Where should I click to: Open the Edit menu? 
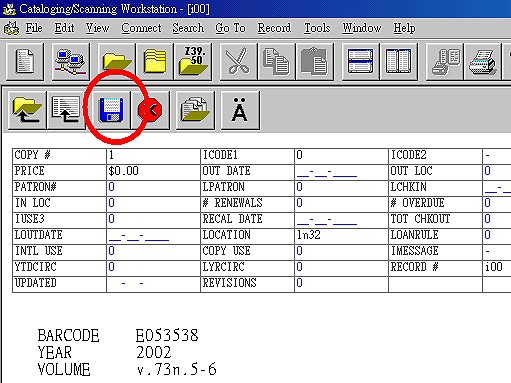click(x=64, y=28)
